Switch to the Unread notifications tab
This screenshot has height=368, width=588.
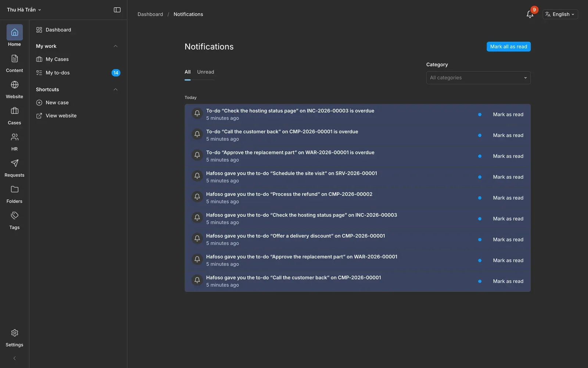[205, 72]
